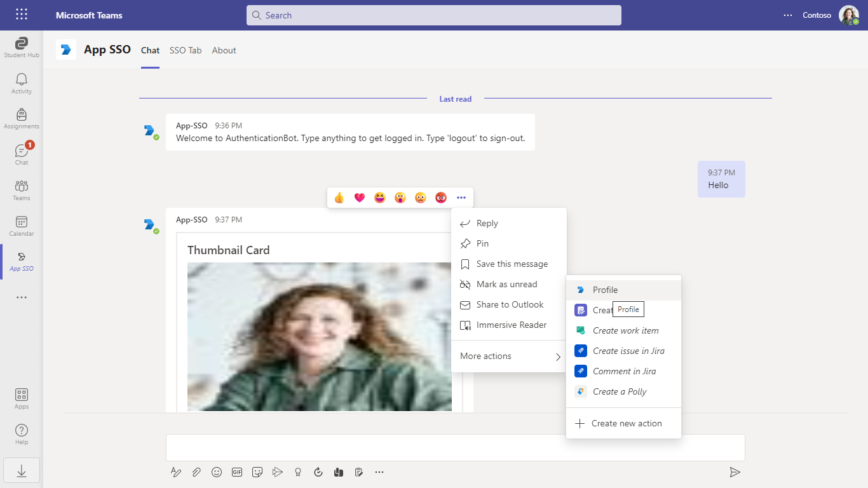
Task: Click the Thumbnail Card image
Action: point(320,337)
